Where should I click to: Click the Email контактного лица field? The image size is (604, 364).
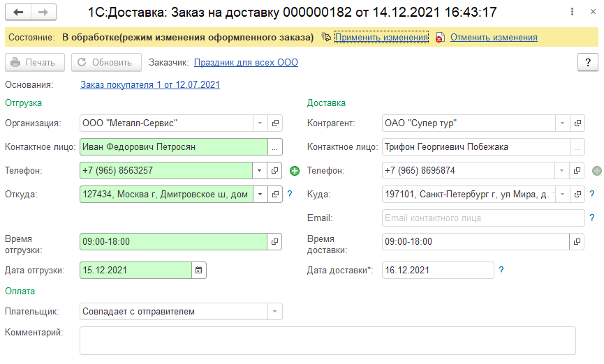[483, 218]
